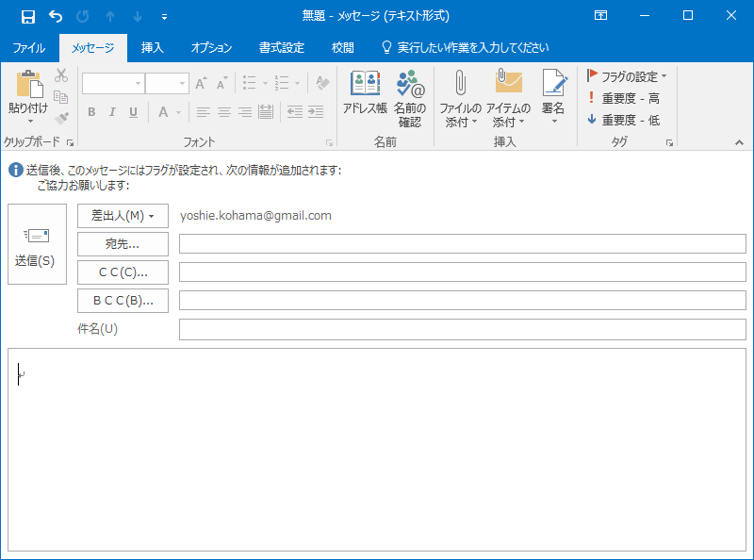Open the Address Book (アドレス帳)
The width and height of the screenshot is (754, 560).
365,92
